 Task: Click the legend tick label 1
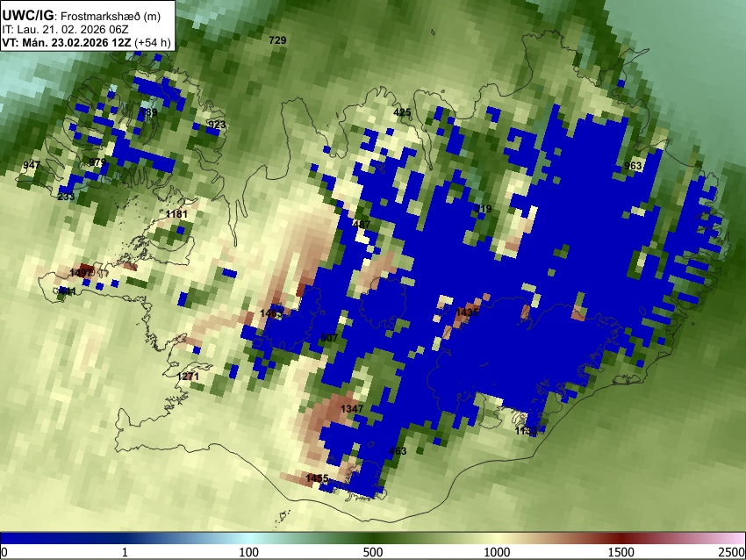point(125,552)
